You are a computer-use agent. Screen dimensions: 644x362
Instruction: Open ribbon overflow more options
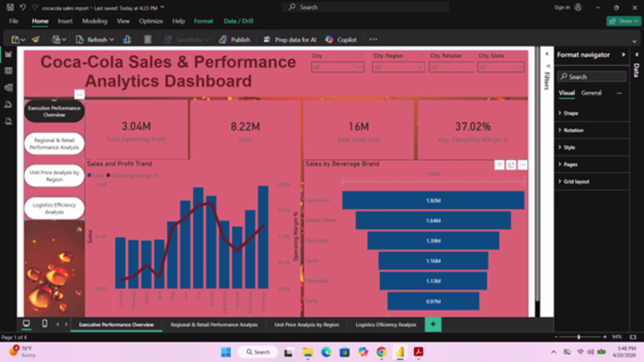[373, 40]
